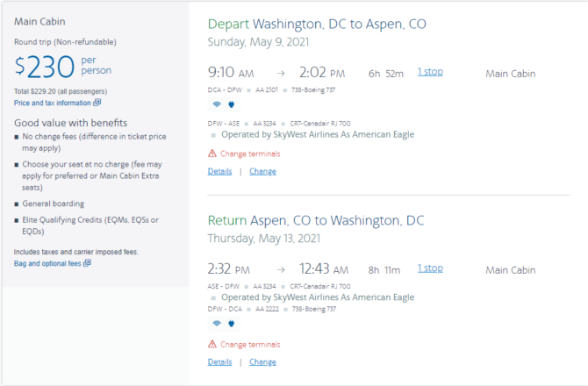This screenshot has width=588, height=386.
Task: Click Wi-Fi icon on return flight
Action: click(x=217, y=324)
